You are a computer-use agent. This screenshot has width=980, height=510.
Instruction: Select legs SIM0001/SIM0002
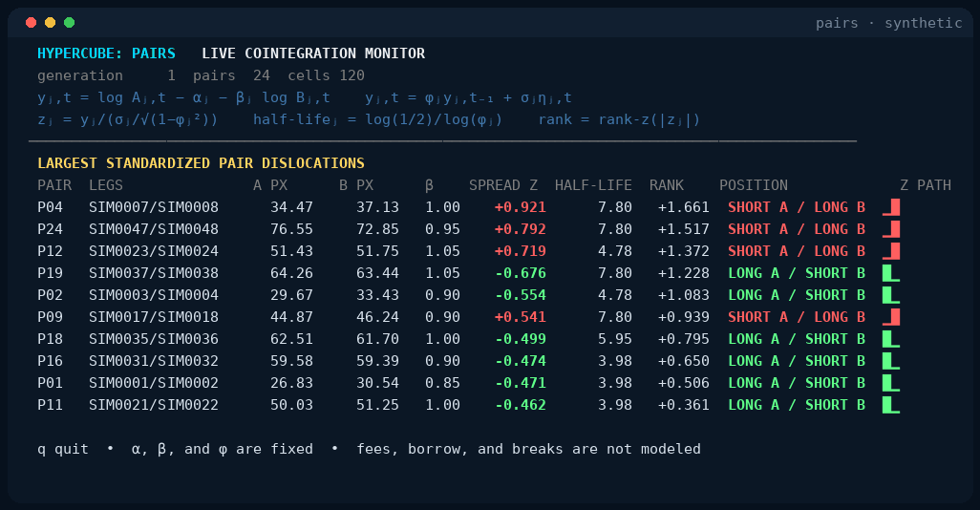point(154,382)
